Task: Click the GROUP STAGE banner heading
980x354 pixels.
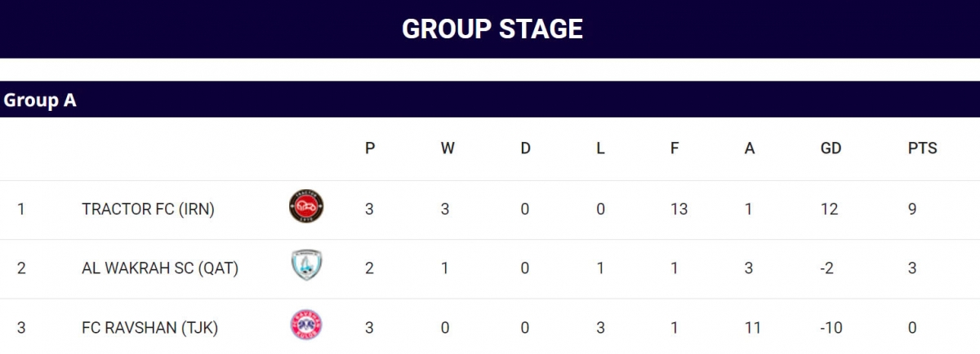Action: pyautogui.click(x=492, y=29)
